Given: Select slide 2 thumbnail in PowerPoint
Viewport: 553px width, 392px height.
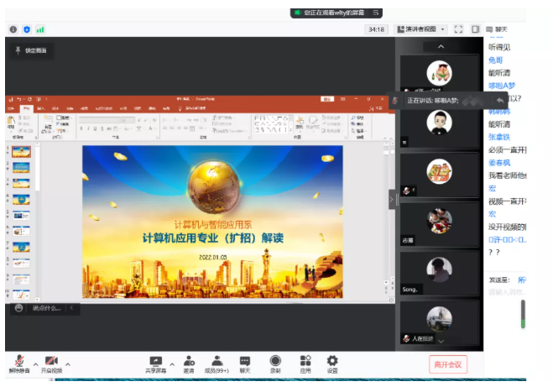Looking at the screenshot, I should coord(21,167).
